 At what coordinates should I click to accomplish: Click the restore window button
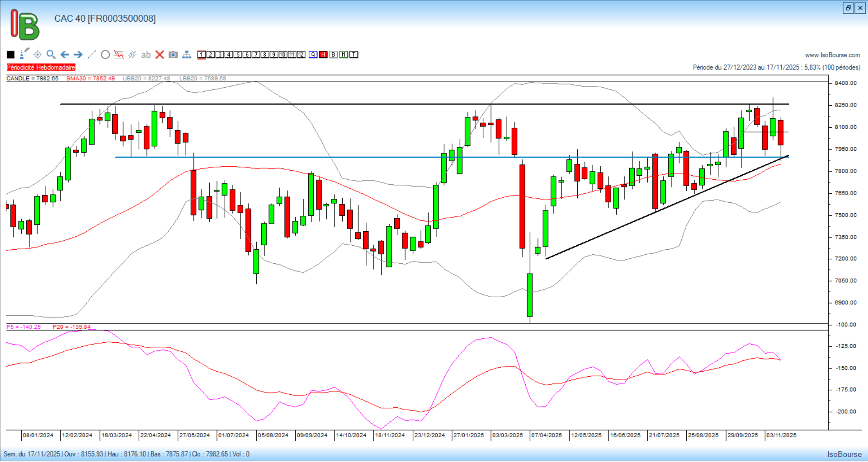pyautogui.click(x=848, y=8)
